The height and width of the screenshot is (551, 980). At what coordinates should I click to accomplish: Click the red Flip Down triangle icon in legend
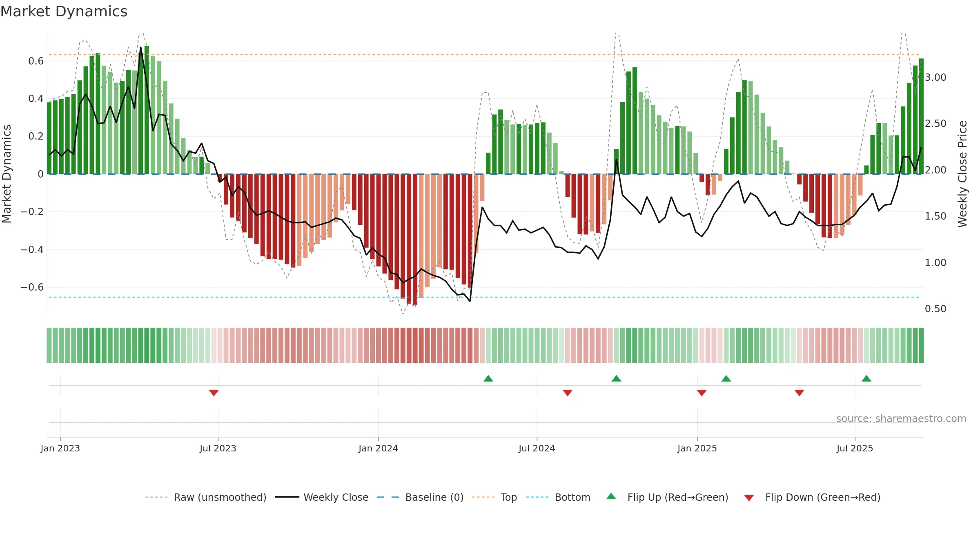coord(749,498)
